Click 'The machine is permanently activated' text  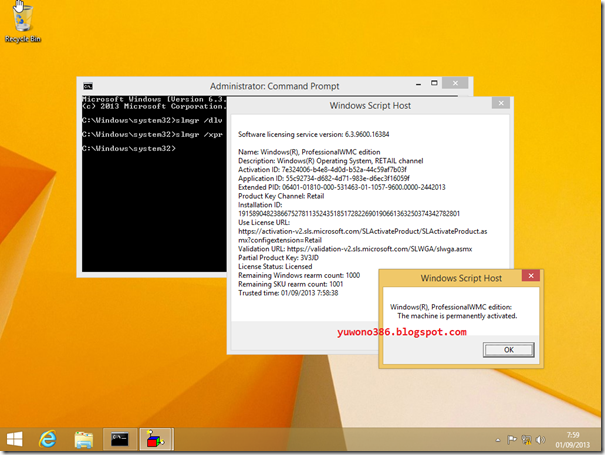(x=457, y=316)
